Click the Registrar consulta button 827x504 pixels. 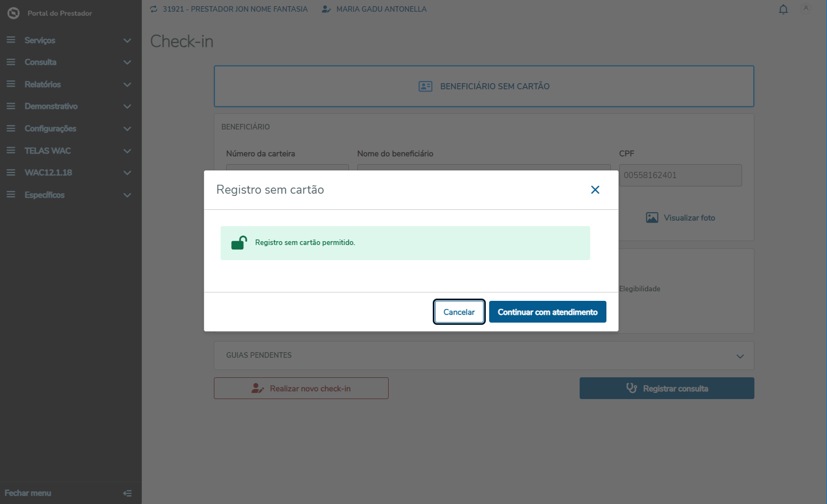[x=667, y=388]
